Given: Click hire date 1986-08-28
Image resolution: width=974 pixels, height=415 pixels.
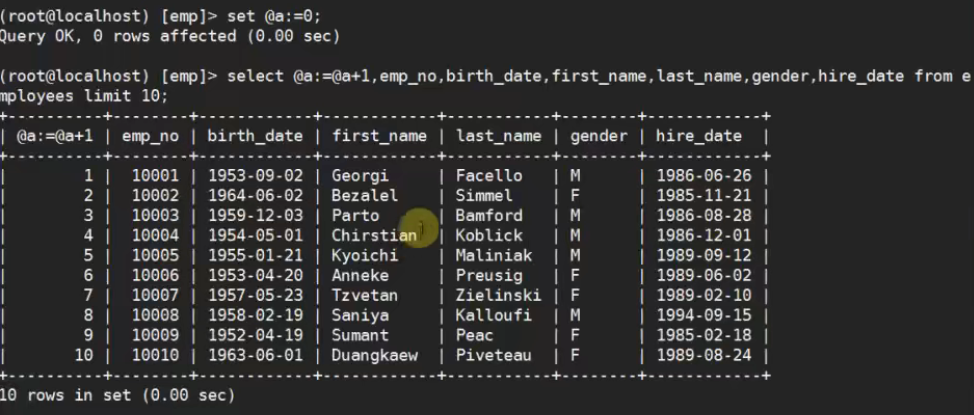Looking at the screenshot, I should (704, 216).
